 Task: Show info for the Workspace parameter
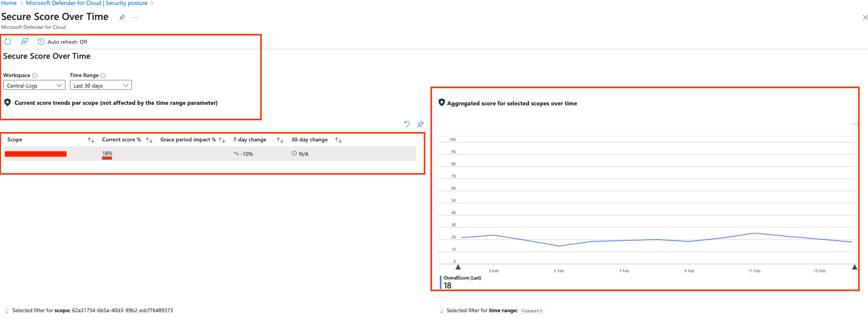coord(35,75)
